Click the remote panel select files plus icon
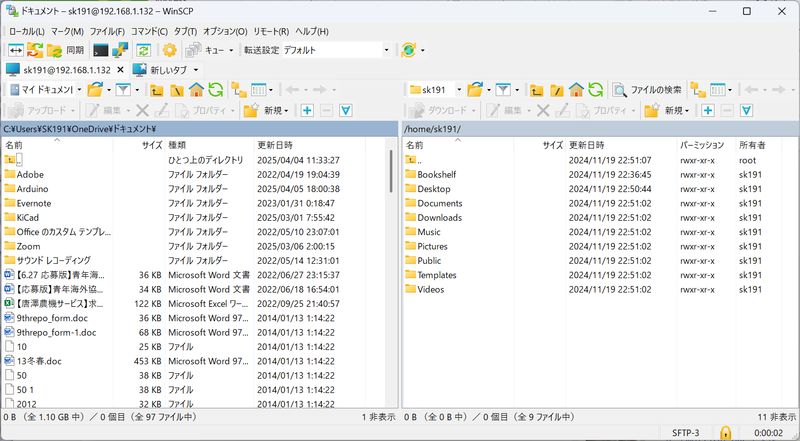Viewport: 800px width, 441px height. point(707,110)
